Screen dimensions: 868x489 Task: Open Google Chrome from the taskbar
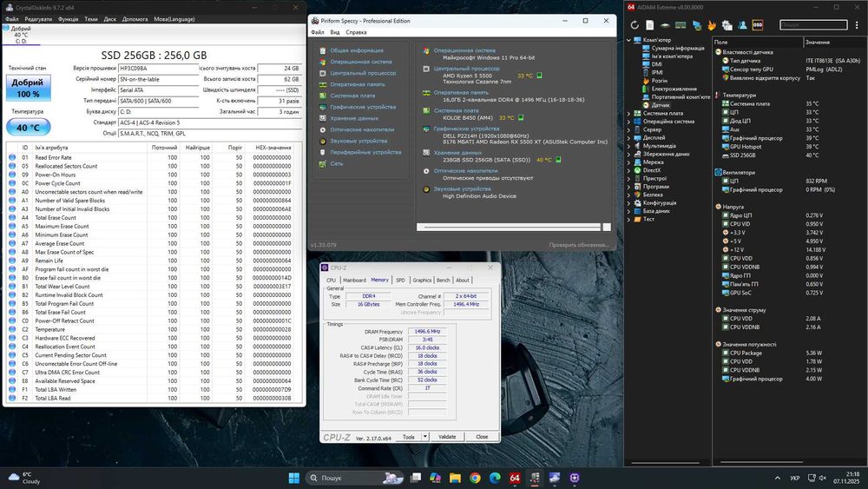475,478
